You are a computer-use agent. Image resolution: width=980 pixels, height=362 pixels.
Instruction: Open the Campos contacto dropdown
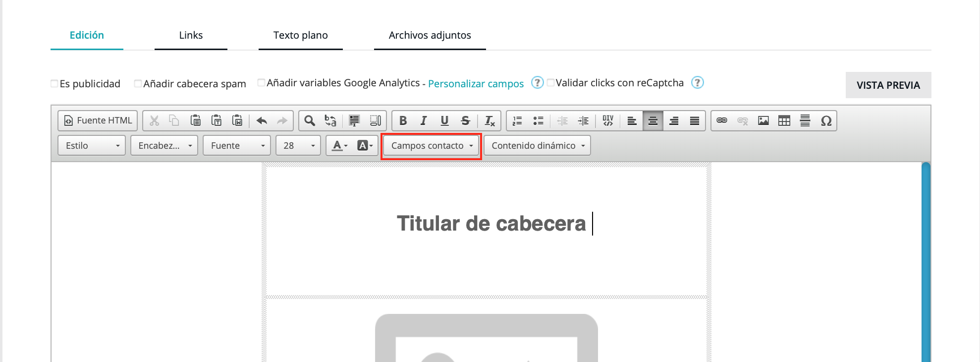coord(431,146)
